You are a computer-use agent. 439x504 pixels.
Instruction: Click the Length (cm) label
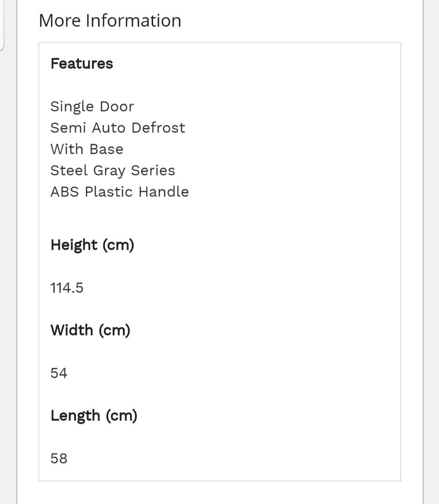[94, 416]
